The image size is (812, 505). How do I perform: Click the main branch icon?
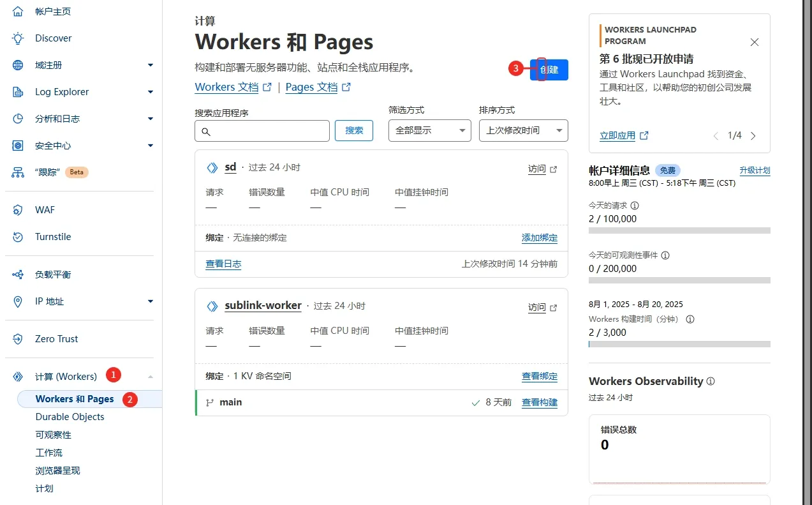[210, 403]
